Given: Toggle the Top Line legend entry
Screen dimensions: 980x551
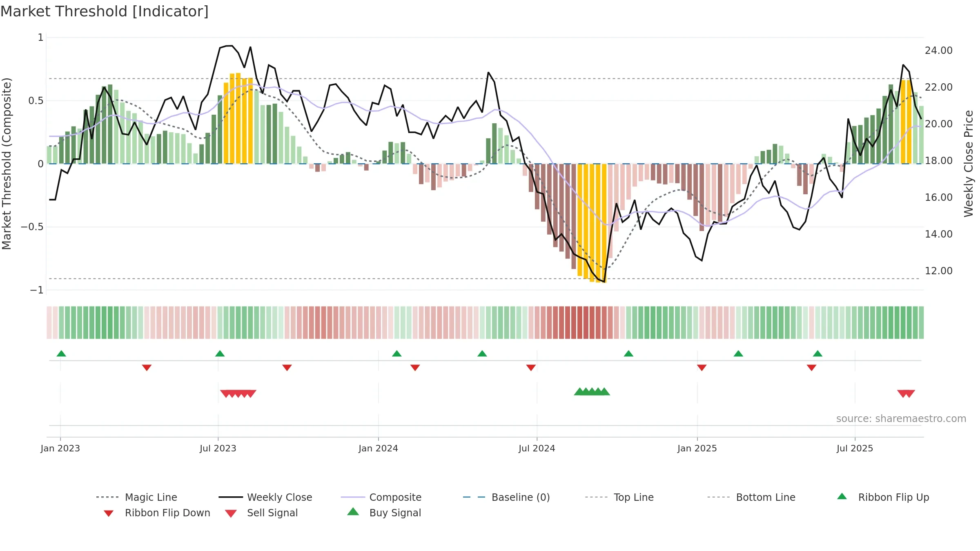Looking at the screenshot, I should (x=619, y=497).
